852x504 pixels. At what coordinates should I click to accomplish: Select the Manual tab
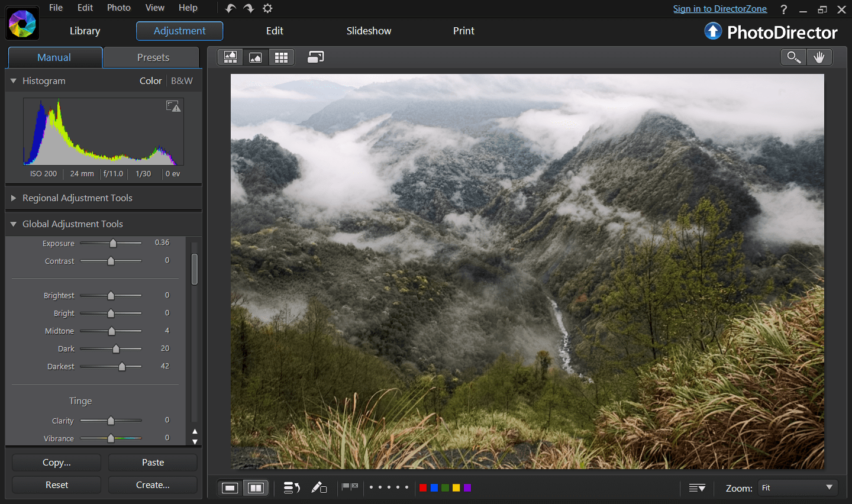coord(54,57)
